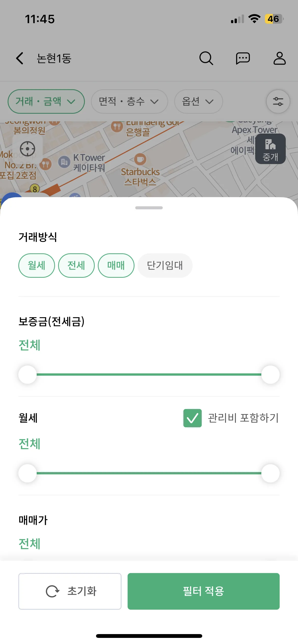The height and width of the screenshot is (644, 298).
Task: Open the user profile icon
Action: coord(279,58)
